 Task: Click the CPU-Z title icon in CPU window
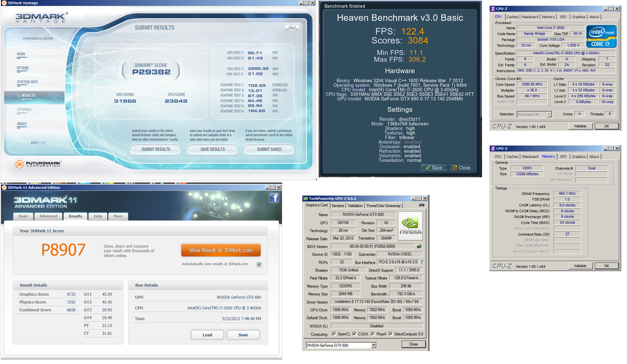coord(493,9)
